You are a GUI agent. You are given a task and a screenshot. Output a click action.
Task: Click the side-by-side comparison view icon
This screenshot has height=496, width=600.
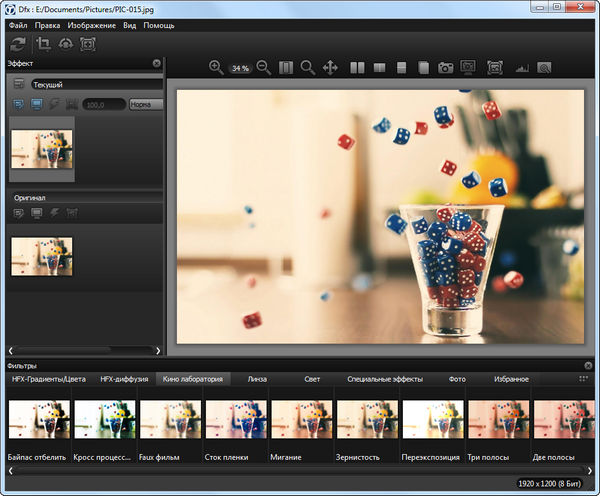point(357,68)
